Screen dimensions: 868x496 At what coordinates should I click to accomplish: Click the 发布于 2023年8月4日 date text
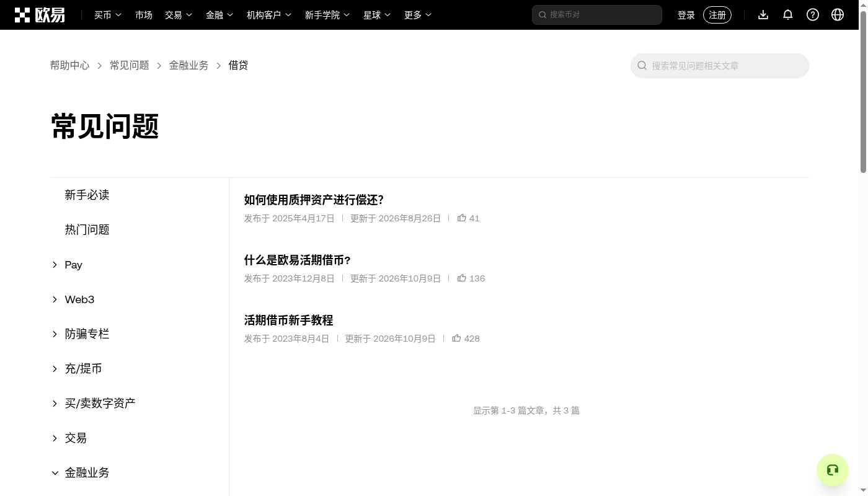pos(287,339)
